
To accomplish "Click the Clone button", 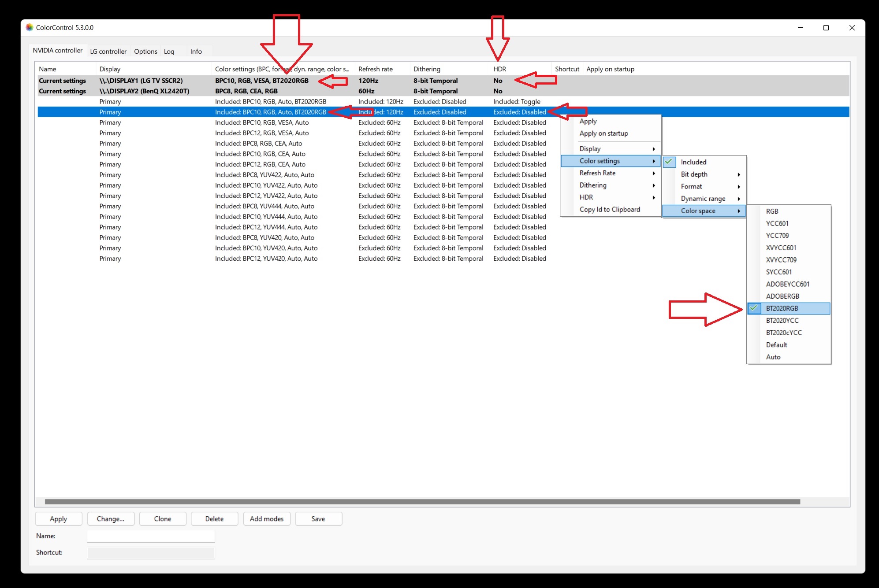I will [x=163, y=519].
